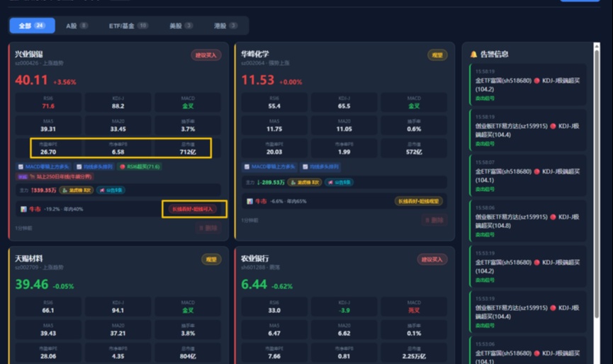The width and height of the screenshot is (613, 364).
Task: Open 15:58:19 金ETF富国 (104.2) alert
Action: [528, 85]
